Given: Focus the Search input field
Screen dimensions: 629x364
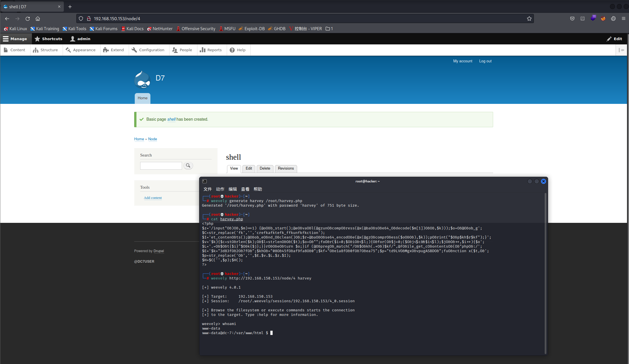Looking at the screenshot, I should [x=161, y=166].
